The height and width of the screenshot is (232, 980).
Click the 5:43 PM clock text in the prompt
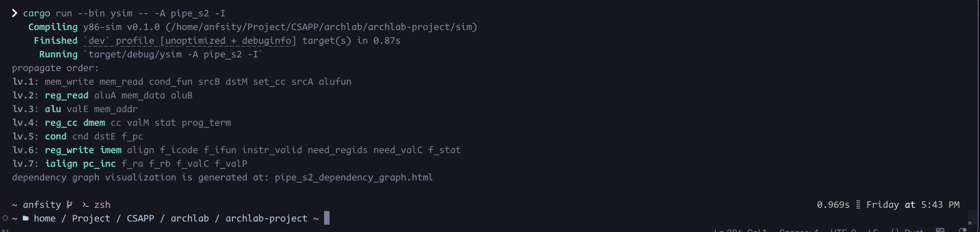940,205
